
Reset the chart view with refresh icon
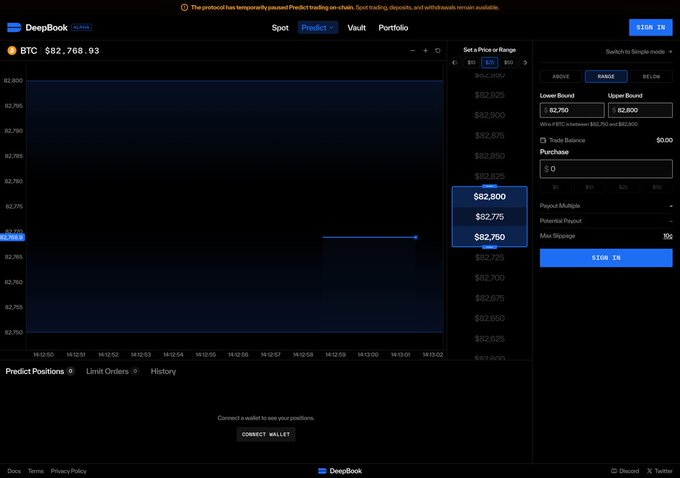(x=438, y=51)
